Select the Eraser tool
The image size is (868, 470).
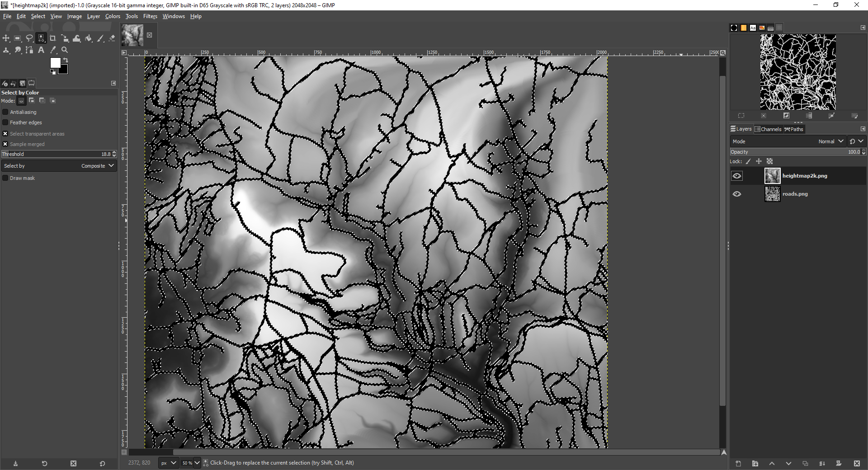click(x=112, y=38)
